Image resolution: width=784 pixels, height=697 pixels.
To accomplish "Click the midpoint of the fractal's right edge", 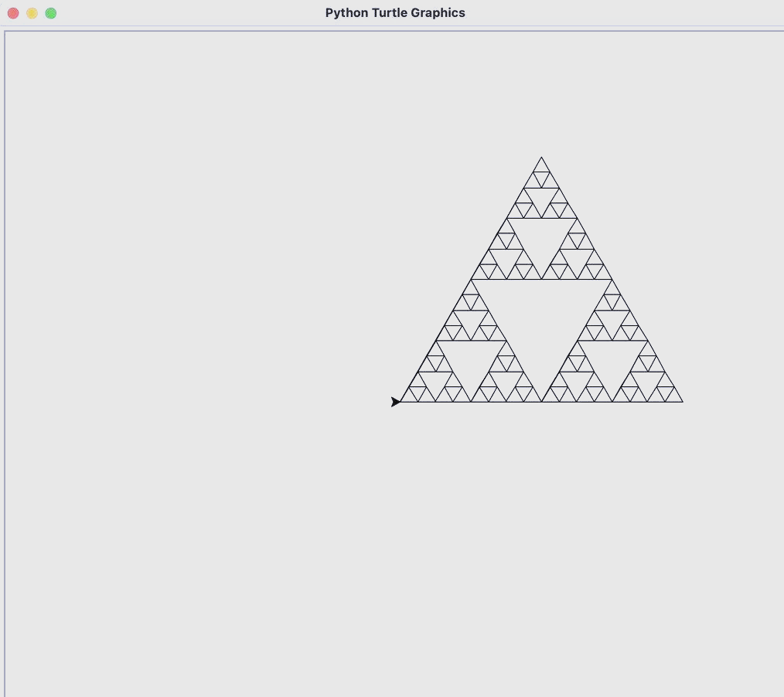I will click(x=612, y=280).
